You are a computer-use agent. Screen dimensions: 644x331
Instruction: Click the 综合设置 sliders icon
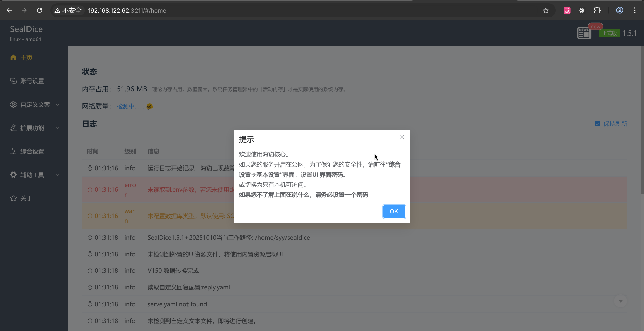13,151
